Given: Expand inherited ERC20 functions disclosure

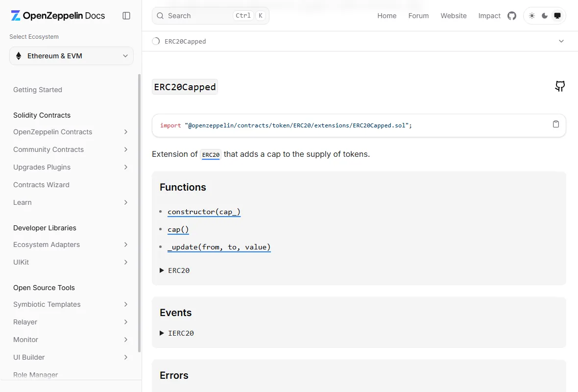Looking at the screenshot, I should click(175, 270).
